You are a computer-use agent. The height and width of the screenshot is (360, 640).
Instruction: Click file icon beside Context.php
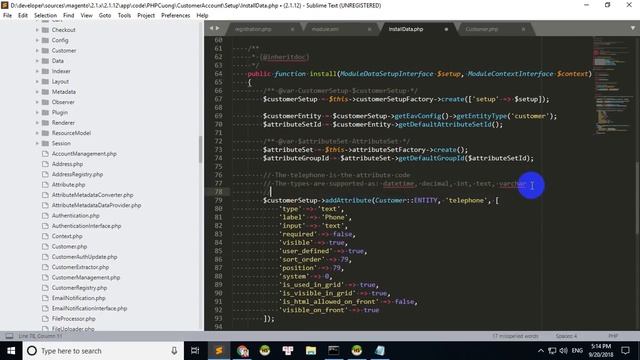[x=45, y=236]
